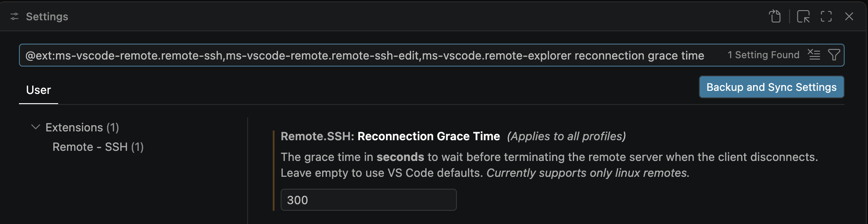Screen dimensions: 868x224
Task: Click the "1 Setting Found" count label
Action: pyautogui.click(x=763, y=55)
